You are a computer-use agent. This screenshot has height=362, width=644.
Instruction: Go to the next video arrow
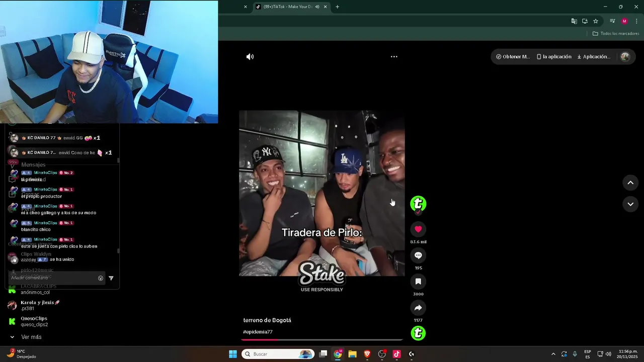click(630, 204)
